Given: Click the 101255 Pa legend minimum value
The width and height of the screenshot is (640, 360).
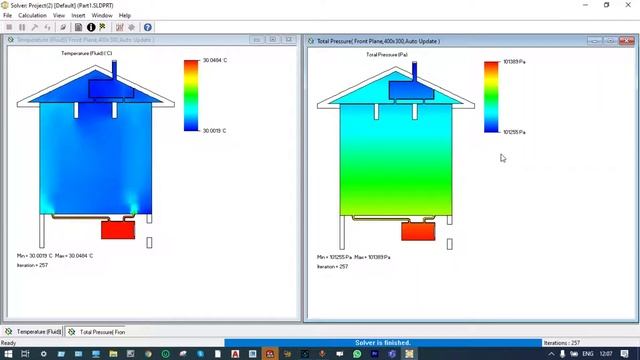Looking at the screenshot, I should pyautogui.click(x=514, y=132).
